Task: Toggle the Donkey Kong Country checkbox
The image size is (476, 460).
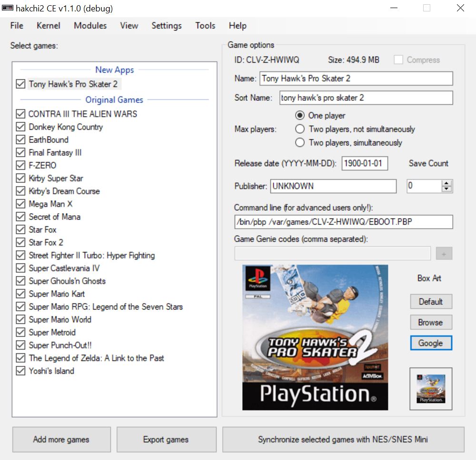Action: pos(20,127)
